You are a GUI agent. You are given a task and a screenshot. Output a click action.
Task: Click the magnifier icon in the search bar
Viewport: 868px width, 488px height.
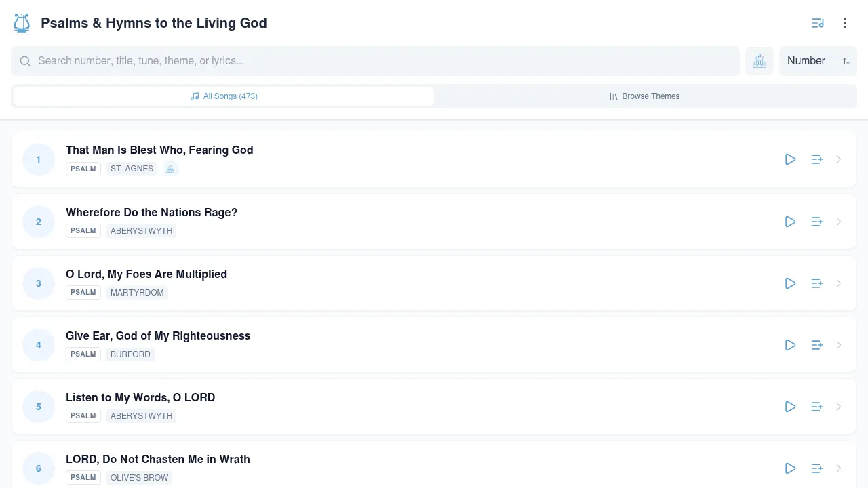click(25, 61)
